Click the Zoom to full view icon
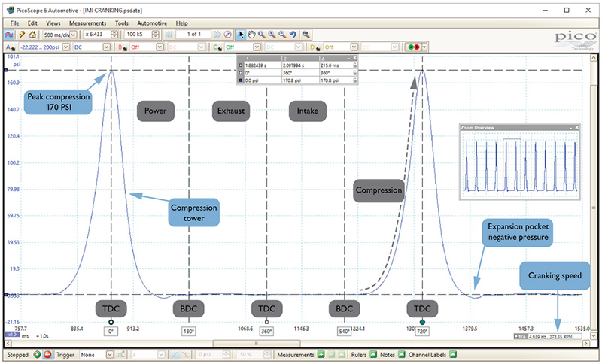This screenshot has width=602, height=364. point(306,35)
